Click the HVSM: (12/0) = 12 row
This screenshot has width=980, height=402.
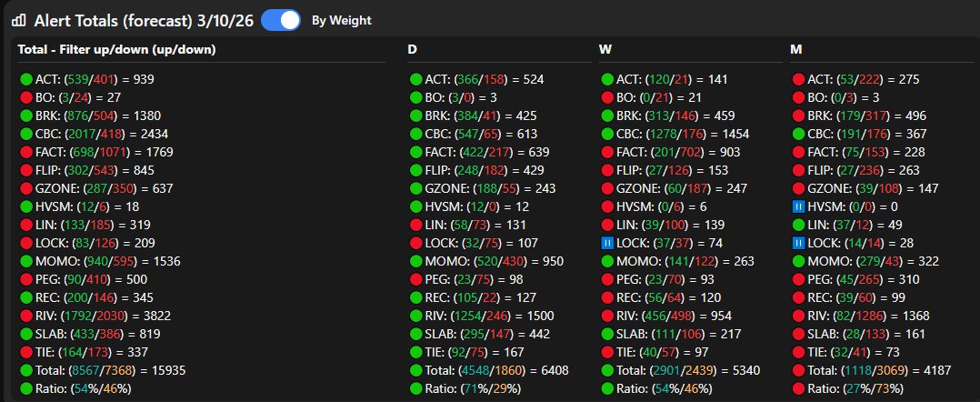click(469, 206)
